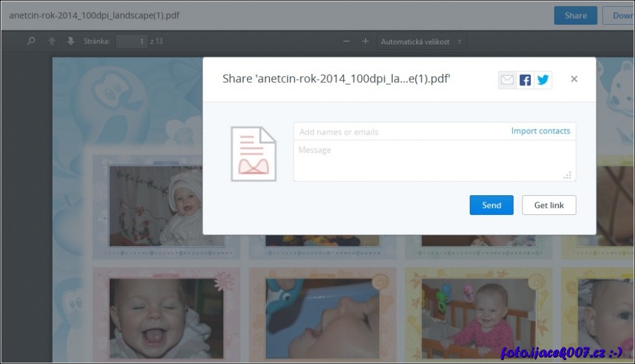This screenshot has height=364, width=635.
Task: Go to previous page with up arrow
Action: (x=52, y=42)
